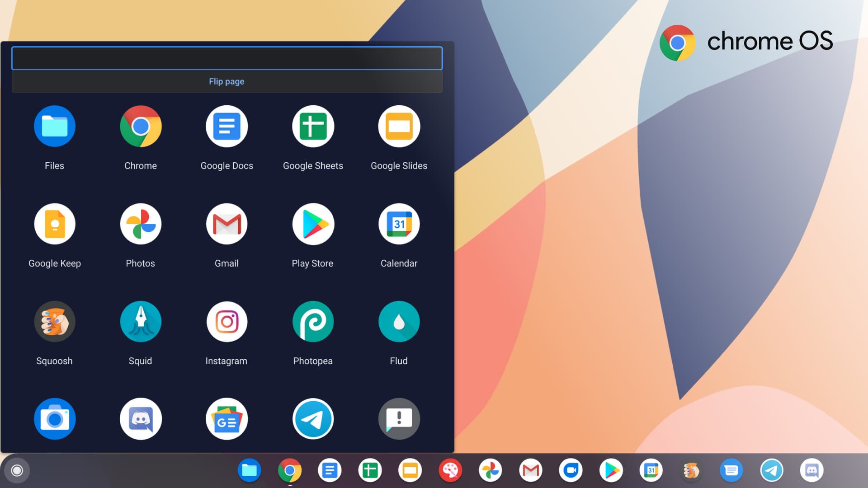Click the Flip page button
This screenshot has height=488, width=868.
[226, 82]
